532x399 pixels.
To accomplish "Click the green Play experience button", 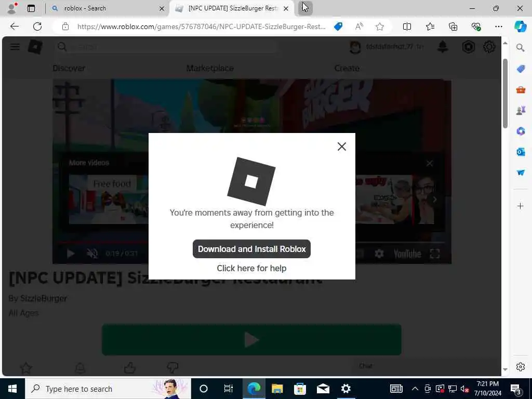I will 251,340.
